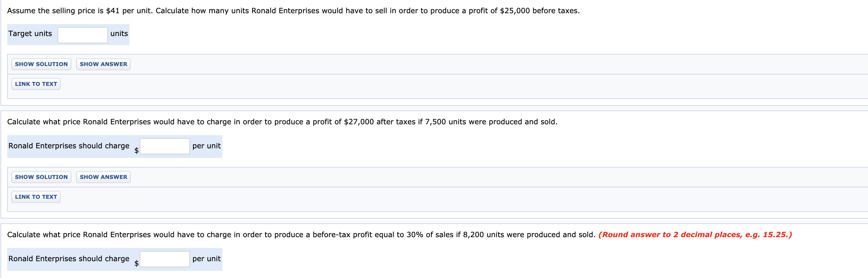Screen dimensions: 868x278
Task: Open Link to Text below after-tax question
Action: pyautogui.click(x=36, y=197)
